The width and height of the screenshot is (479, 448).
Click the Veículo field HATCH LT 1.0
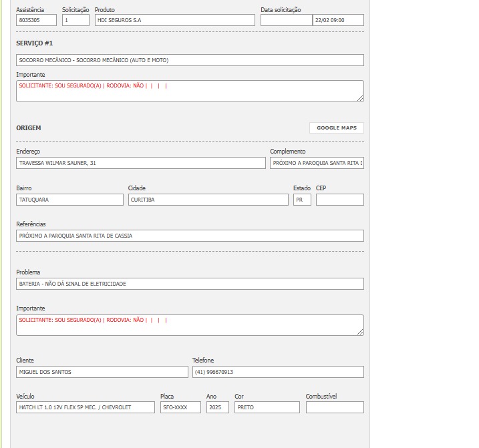pos(86,407)
